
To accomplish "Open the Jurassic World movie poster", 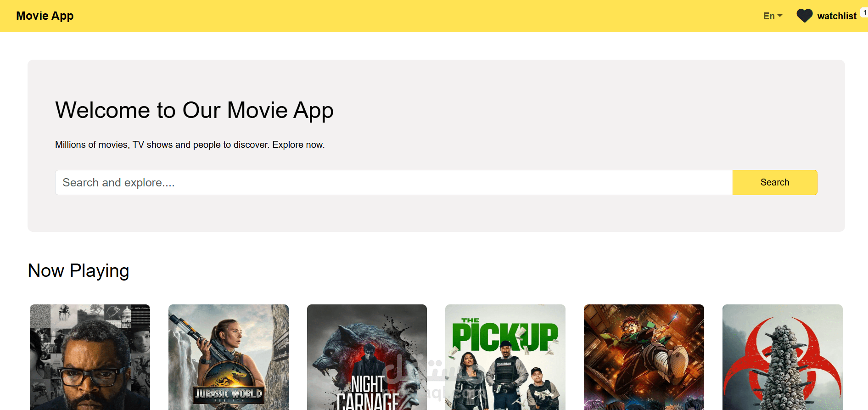I will 229,357.
